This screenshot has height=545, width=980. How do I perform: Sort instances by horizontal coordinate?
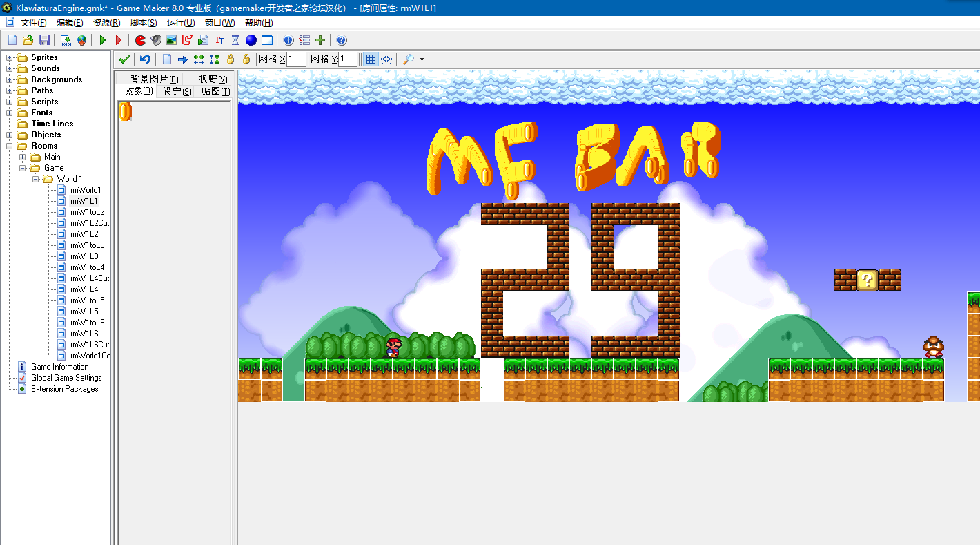(199, 59)
